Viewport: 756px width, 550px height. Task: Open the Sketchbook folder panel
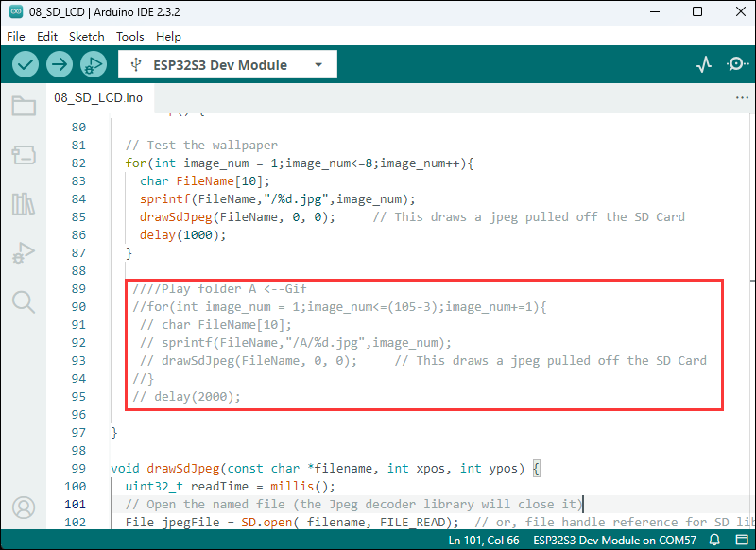(x=23, y=105)
